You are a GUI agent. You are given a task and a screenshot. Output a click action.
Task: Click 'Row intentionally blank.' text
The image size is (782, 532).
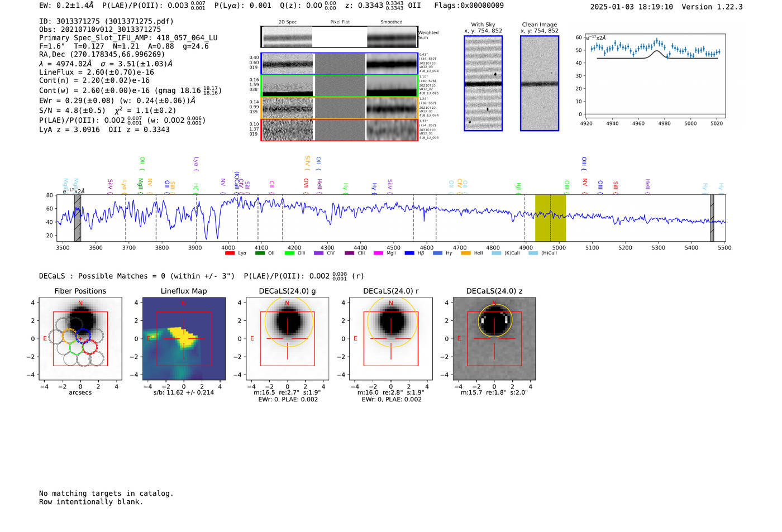point(91,502)
